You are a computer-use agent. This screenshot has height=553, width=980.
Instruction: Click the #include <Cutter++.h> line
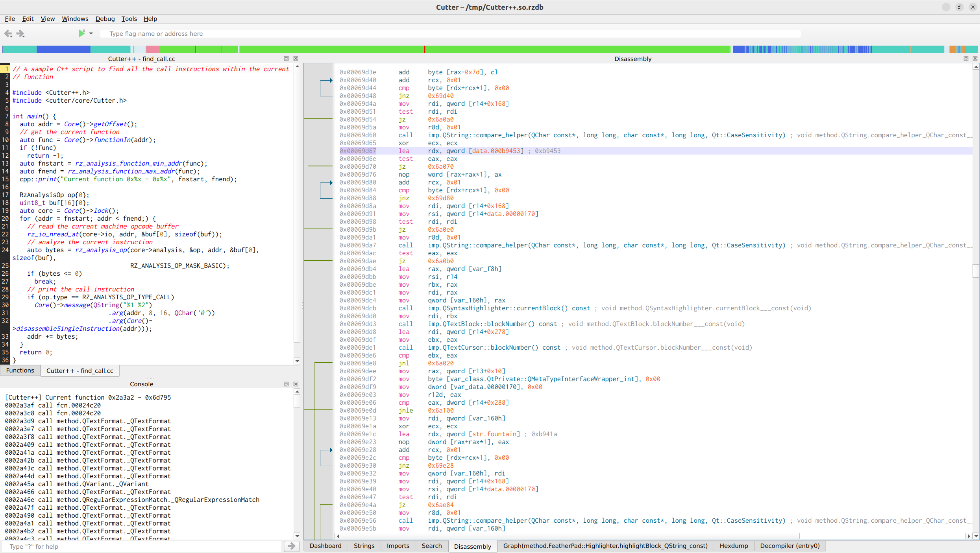tap(51, 93)
